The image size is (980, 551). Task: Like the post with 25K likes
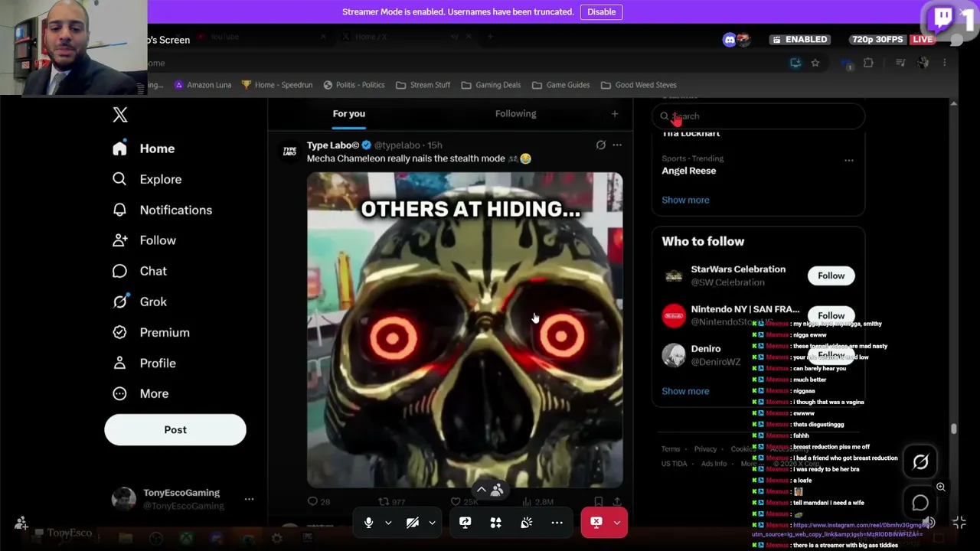[456, 501]
